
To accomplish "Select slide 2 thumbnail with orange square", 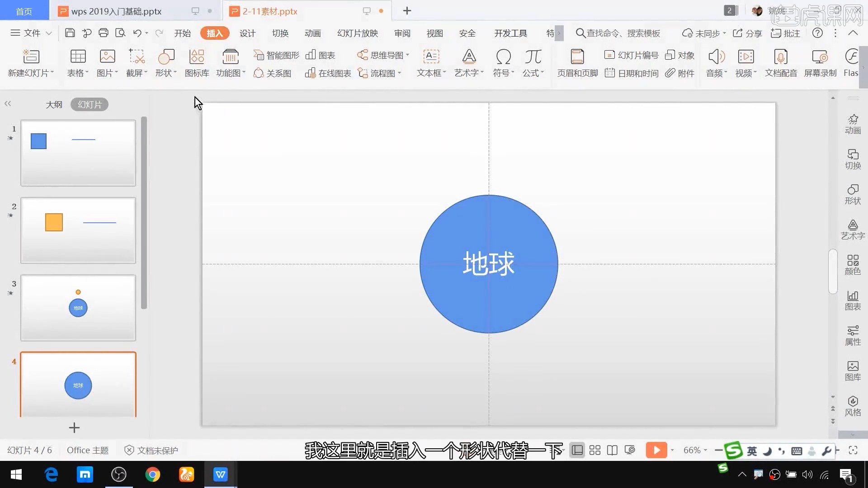I will tap(78, 230).
